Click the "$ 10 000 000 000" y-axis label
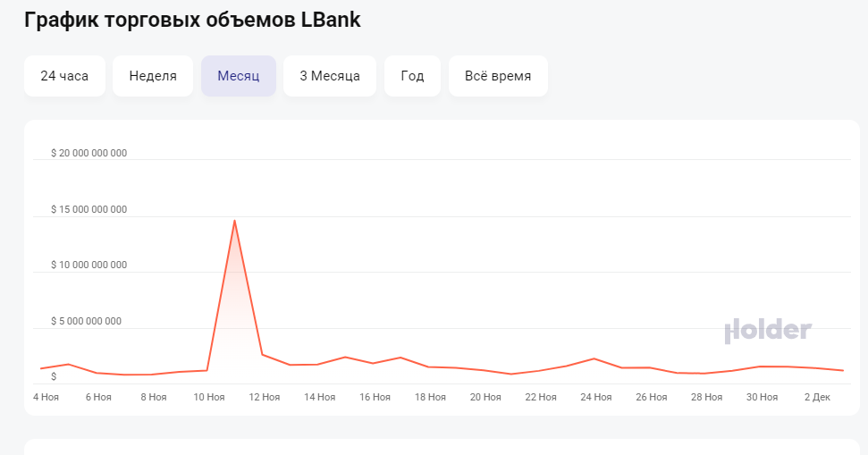This screenshot has height=455, width=868. point(89,265)
